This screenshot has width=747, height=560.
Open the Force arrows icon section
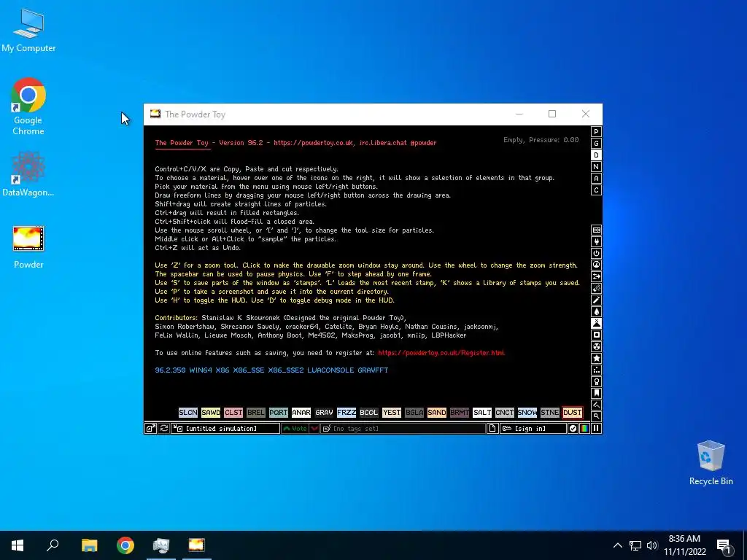click(596, 276)
